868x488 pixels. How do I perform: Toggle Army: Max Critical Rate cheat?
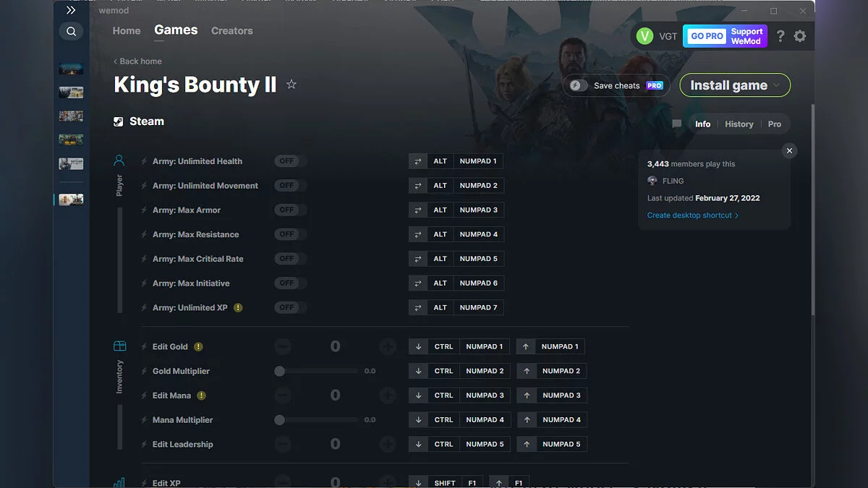click(291, 259)
